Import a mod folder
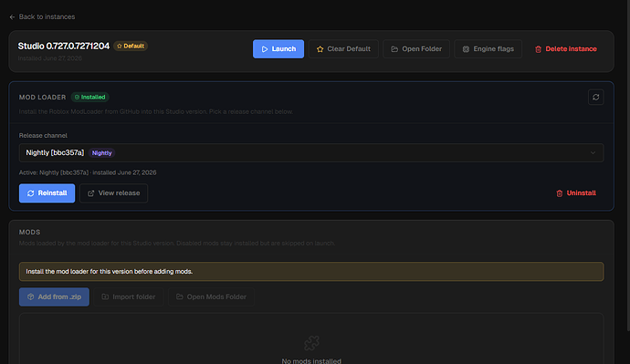Screen dimensions: 630x364 [x=129, y=297]
